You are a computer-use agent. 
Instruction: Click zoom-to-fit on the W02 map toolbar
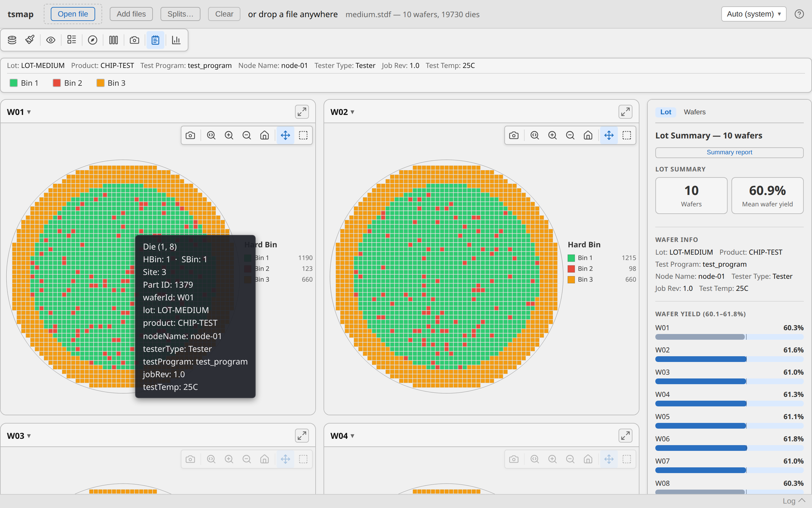pyautogui.click(x=534, y=135)
